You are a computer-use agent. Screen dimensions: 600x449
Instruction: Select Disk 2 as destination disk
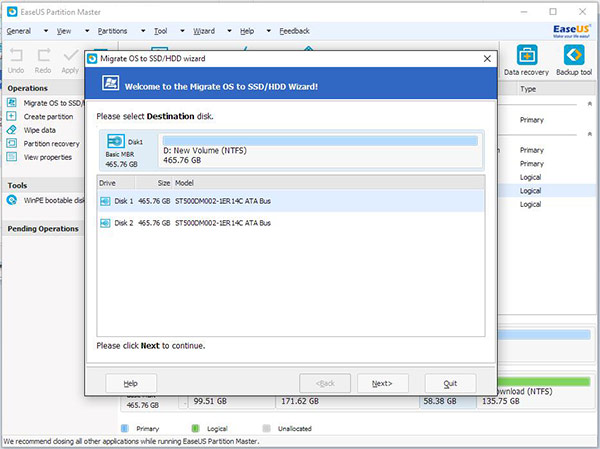(x=291, y=223)
